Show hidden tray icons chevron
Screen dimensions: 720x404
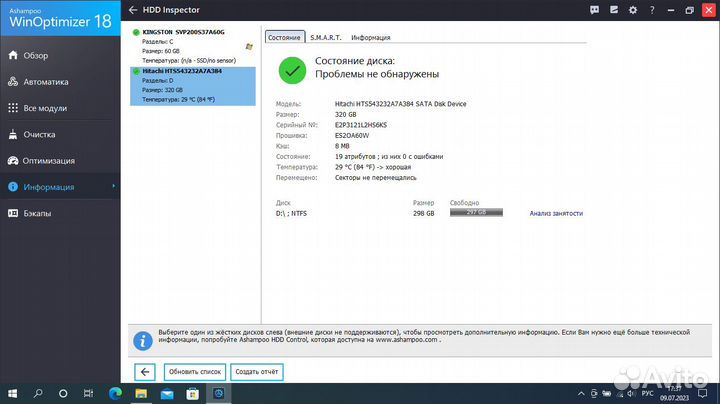581,393
